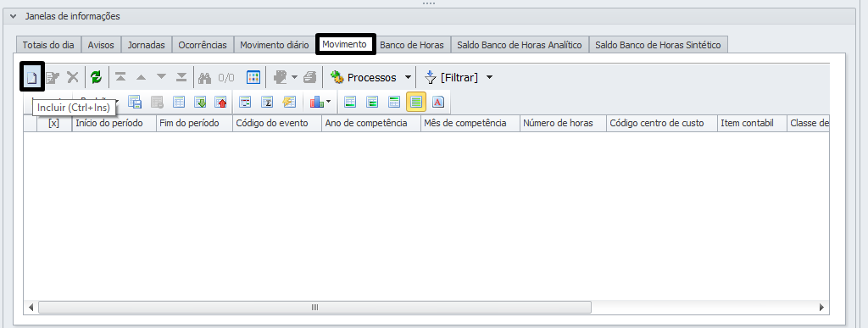Viewport: 868px width, 328px height.
Task: Open the Avisos tab
Action: 101,46
